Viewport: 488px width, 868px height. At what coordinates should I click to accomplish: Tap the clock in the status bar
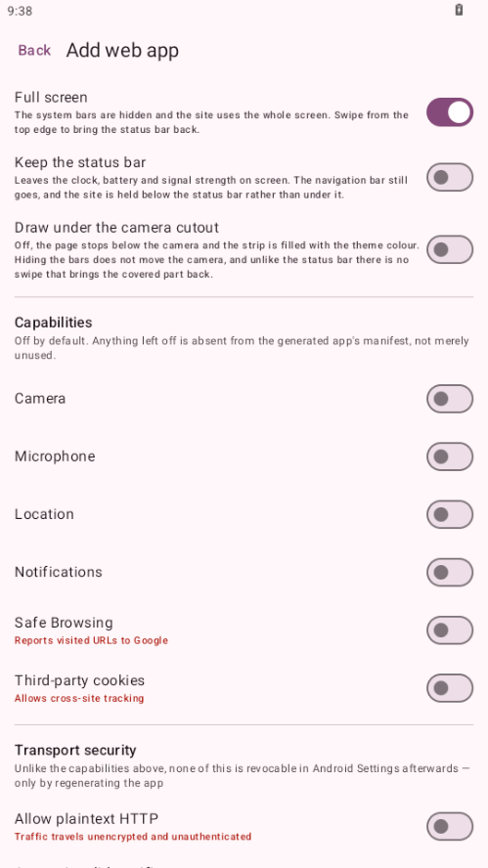click(x=20, y=11)
